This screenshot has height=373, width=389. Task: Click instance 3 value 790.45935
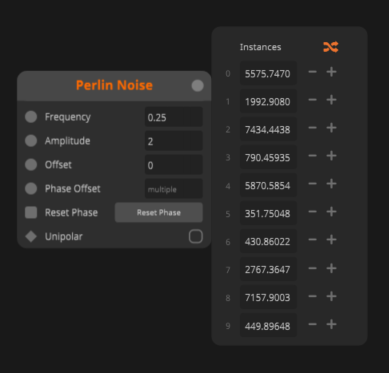(x=268, y=157)
